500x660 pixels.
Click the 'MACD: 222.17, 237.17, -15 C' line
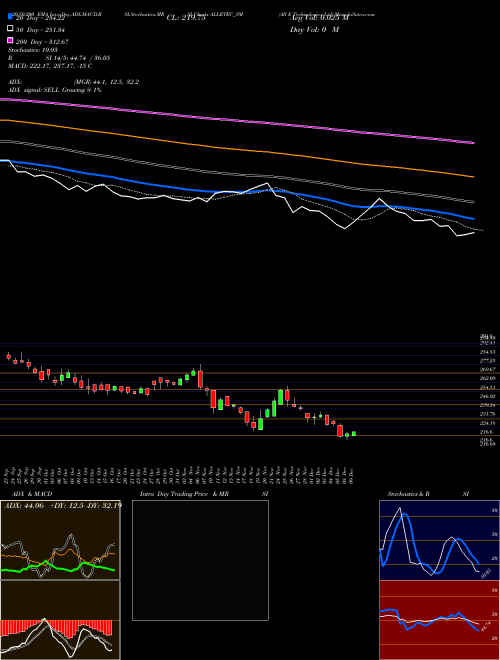coord(50,66)
